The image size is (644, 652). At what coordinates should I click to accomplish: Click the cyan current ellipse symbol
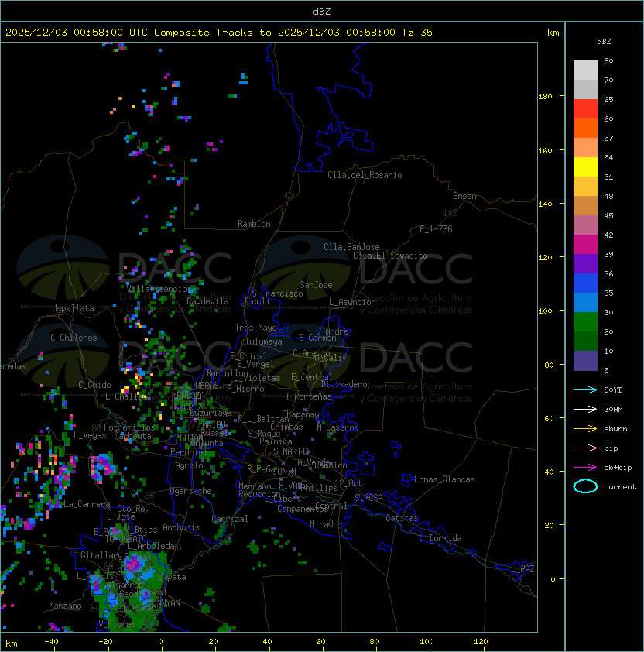click(x=585, y=486)
